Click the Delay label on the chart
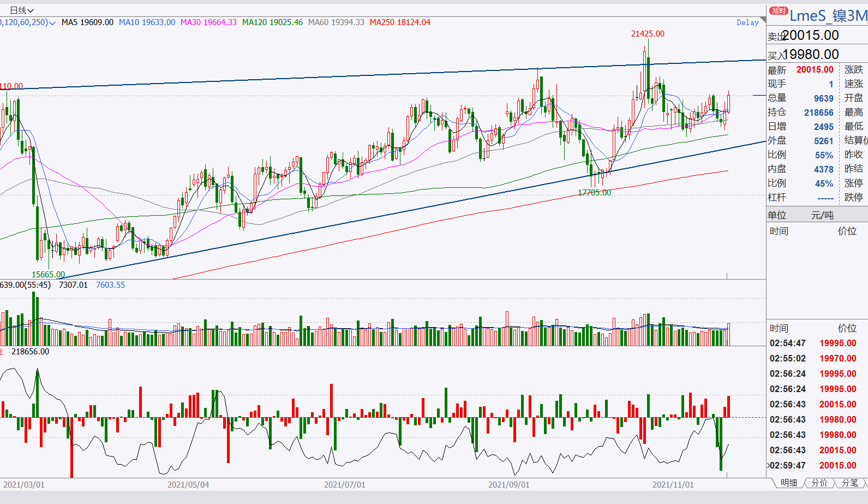 [x=747, y=22]
